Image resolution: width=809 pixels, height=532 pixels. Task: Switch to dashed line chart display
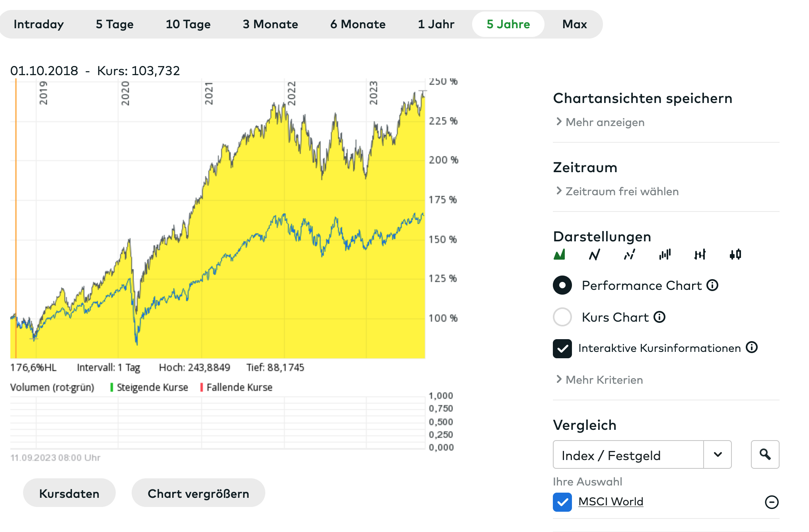point(629,254)
